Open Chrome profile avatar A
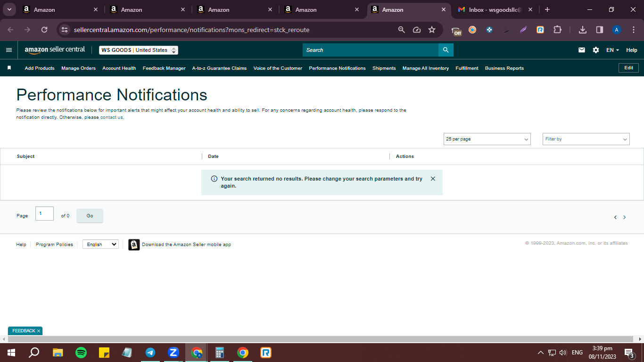The width and height of the screenshot is (644, 362). pyautogui.click(x=617, y=30)
